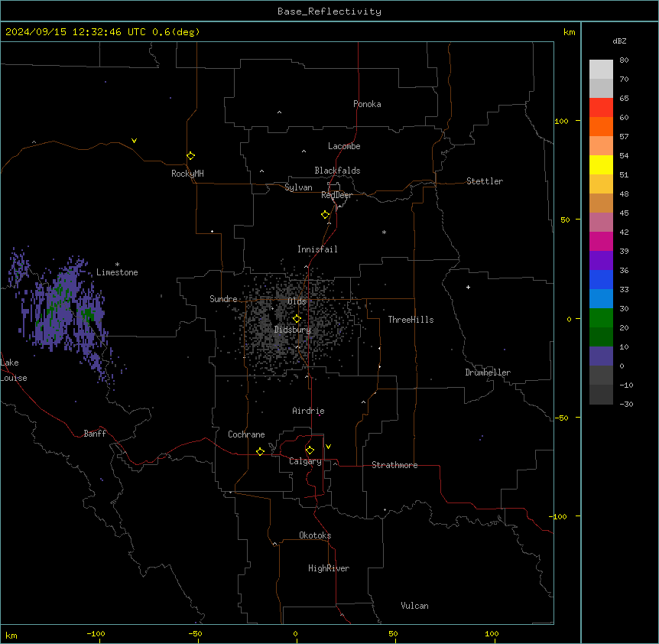Click the white caret marker west of Ponoka
659x644 pixels.
pos(280,112)
